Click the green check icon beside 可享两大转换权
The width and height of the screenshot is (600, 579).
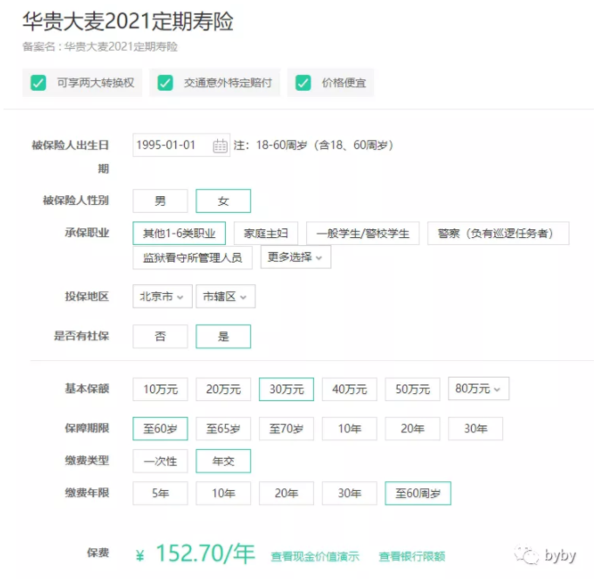tap(38, 83)
